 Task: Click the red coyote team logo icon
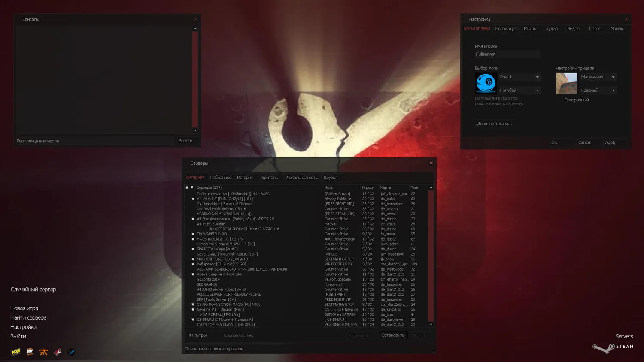point(57,352)
